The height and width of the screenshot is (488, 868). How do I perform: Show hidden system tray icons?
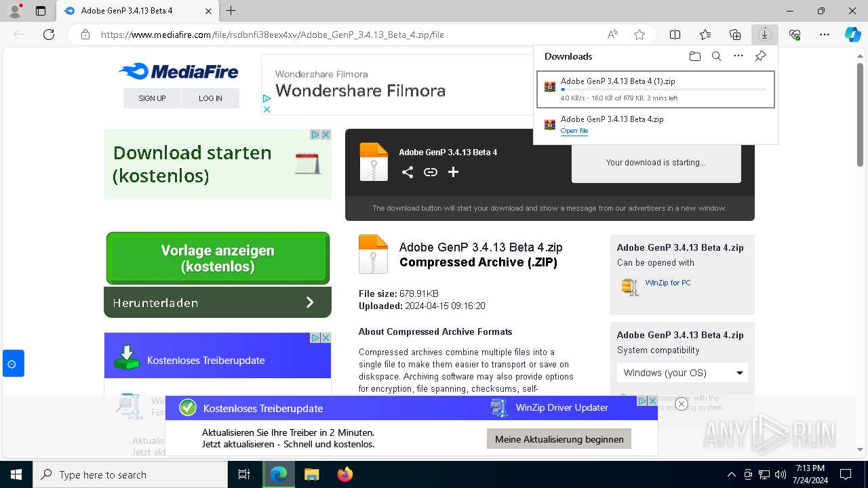(731, 474)
